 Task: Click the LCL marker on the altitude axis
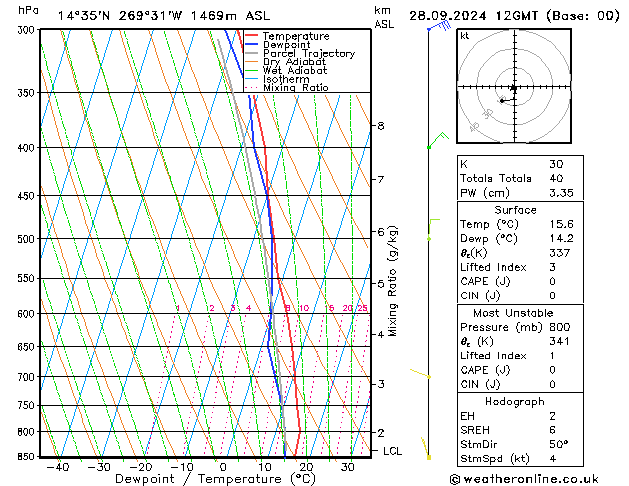click(x=394, y=451)
